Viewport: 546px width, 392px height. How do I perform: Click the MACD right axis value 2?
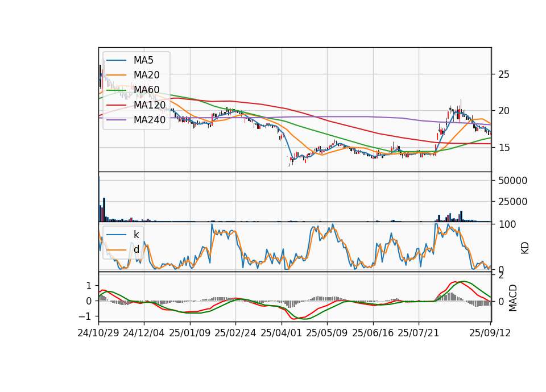coord(501,276)
